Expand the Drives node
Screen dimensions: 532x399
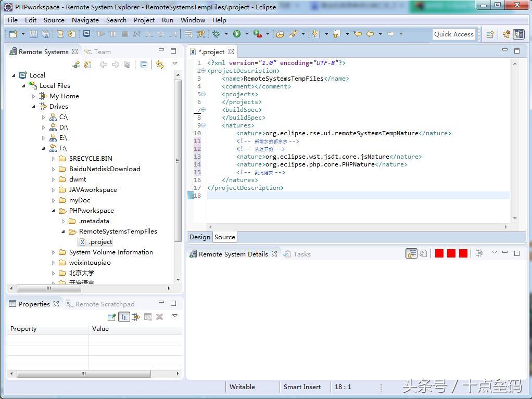(34, 106)
